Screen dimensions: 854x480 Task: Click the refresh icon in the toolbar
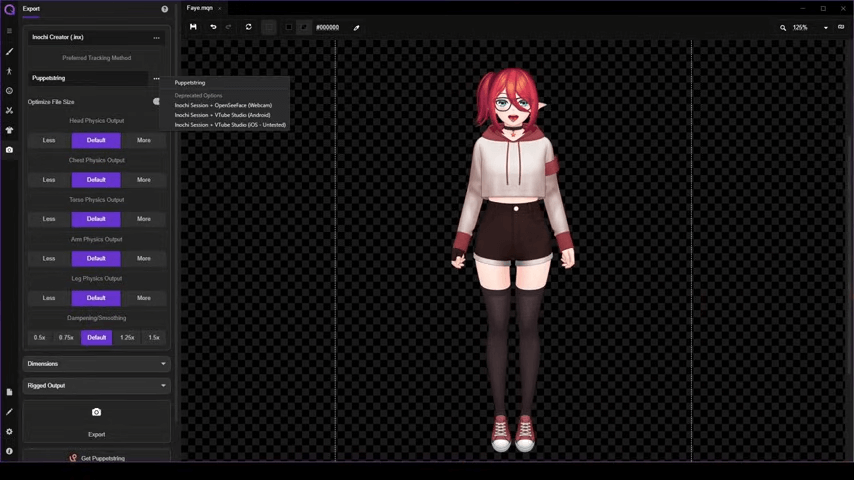[x=248, y=27]
